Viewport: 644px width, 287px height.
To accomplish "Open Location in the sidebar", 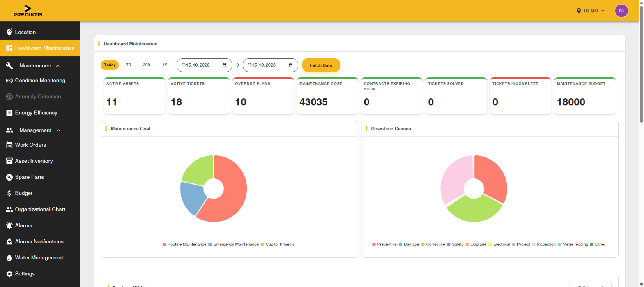I will click(x=40, y=32).
